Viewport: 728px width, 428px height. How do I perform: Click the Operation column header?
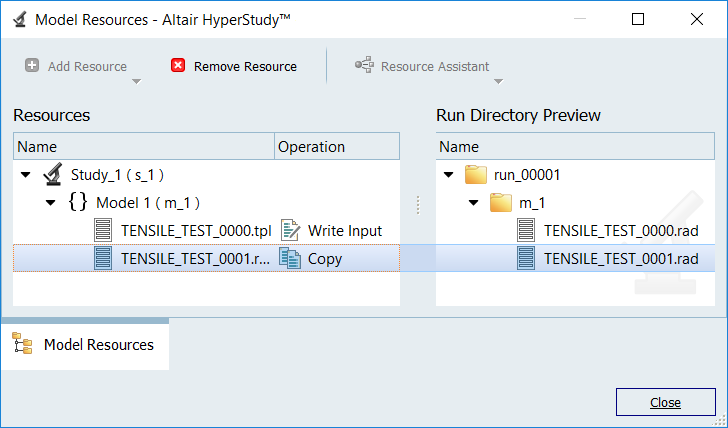point(337,147)
